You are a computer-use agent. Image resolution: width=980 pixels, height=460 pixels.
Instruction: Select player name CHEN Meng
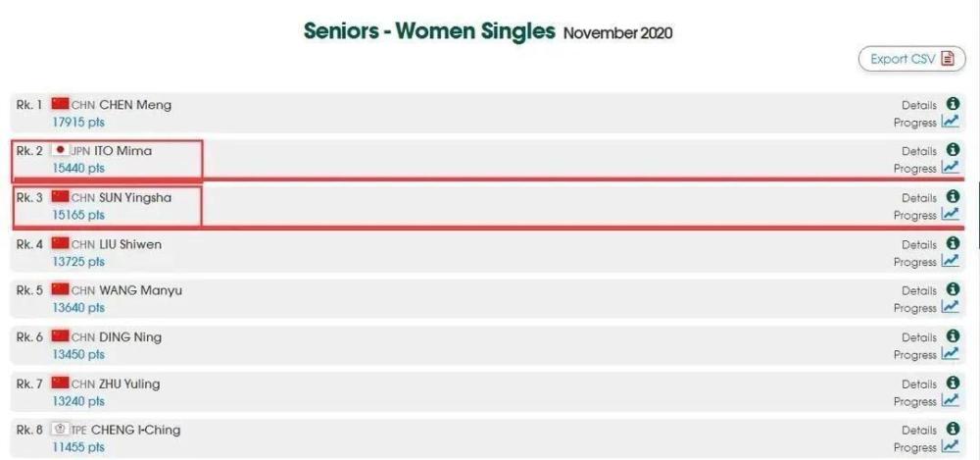135,105
